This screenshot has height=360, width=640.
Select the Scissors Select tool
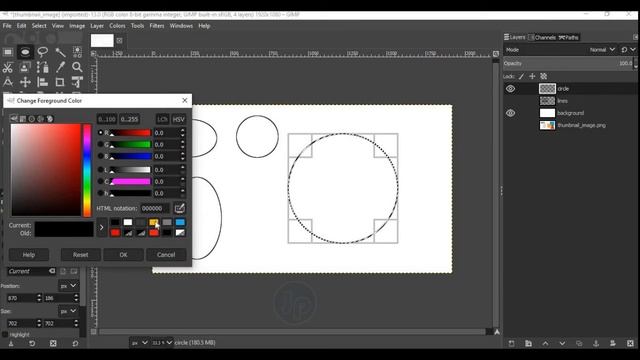pyautogui.click(x=8, y=67)
